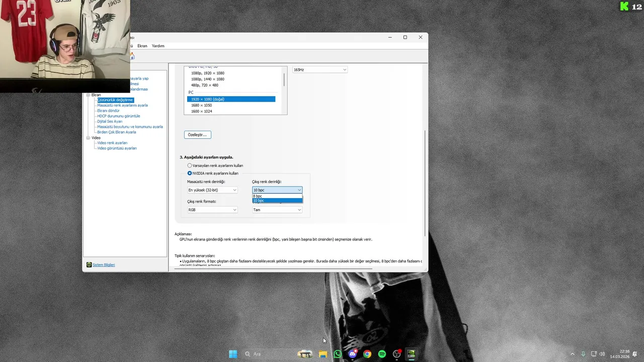Open the Sistem Bilgileri link
Screen dimensions: 644x362
coord(104,264)
